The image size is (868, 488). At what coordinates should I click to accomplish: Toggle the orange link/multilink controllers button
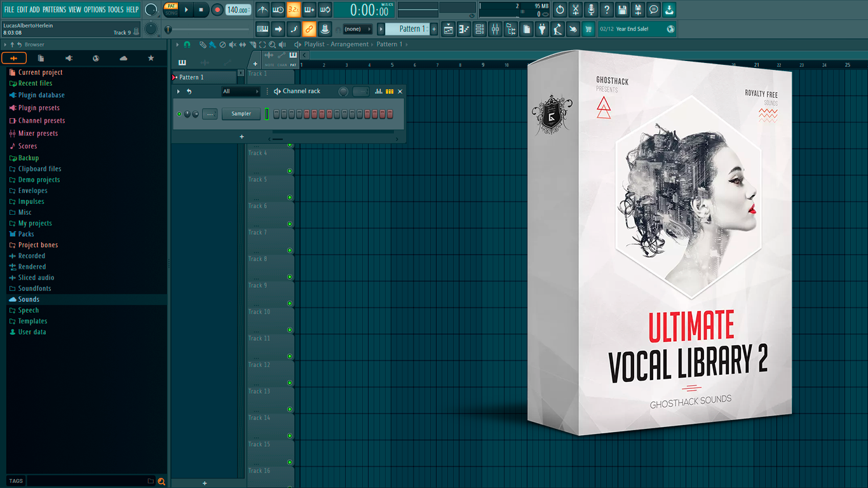tap(309, 29)
